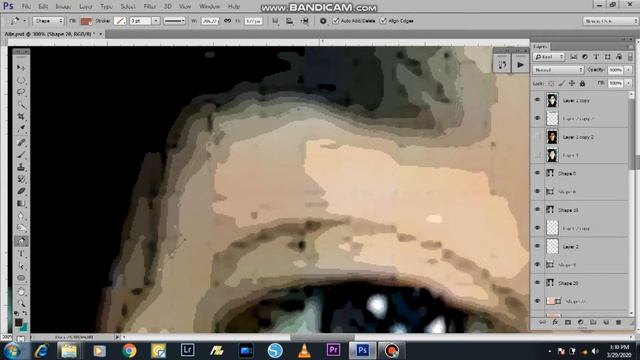This screenshot has height=360, width=640.
Task: Hide the Shape 20 layer
Action: pos(537,282)
